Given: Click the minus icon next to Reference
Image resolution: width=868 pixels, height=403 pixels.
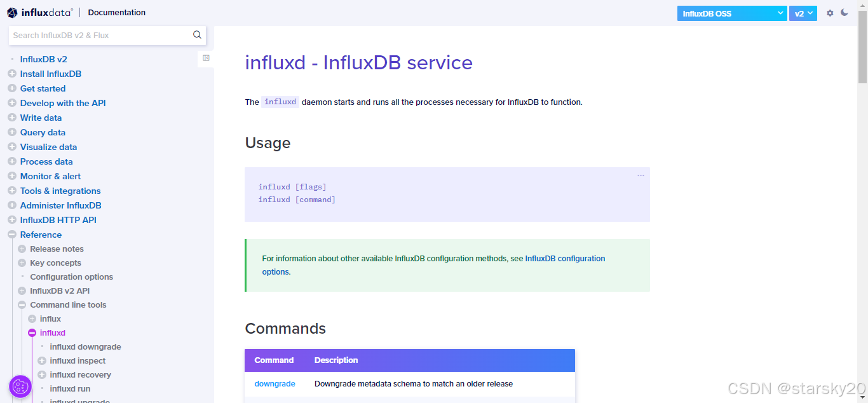Looking at the screenshot, I should pyautogui.click(x=11, y=234).
